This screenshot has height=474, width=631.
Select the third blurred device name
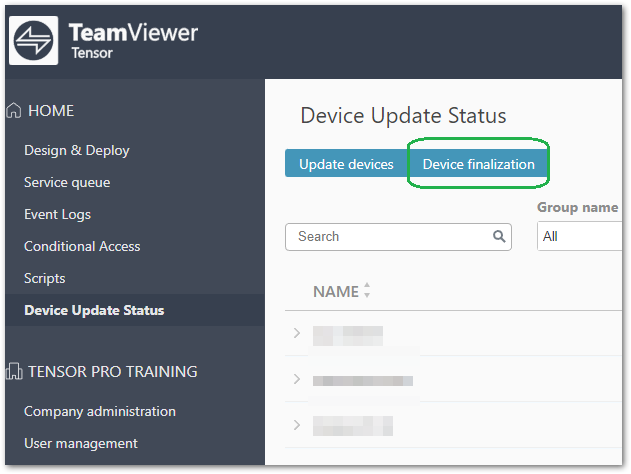[x=353, y=426]
